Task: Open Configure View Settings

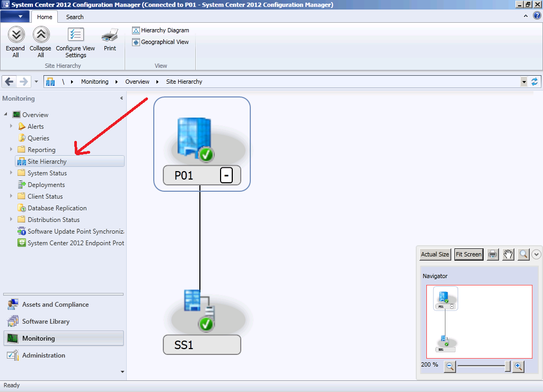Action: pos(75,42)
